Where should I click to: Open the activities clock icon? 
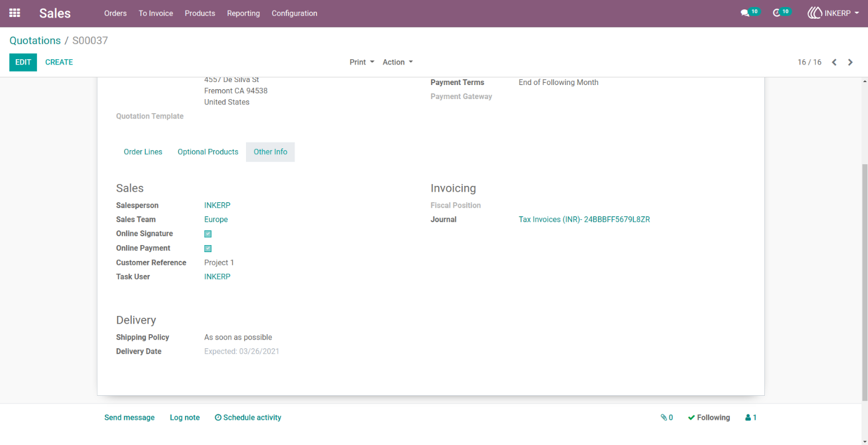pos(777,13)
